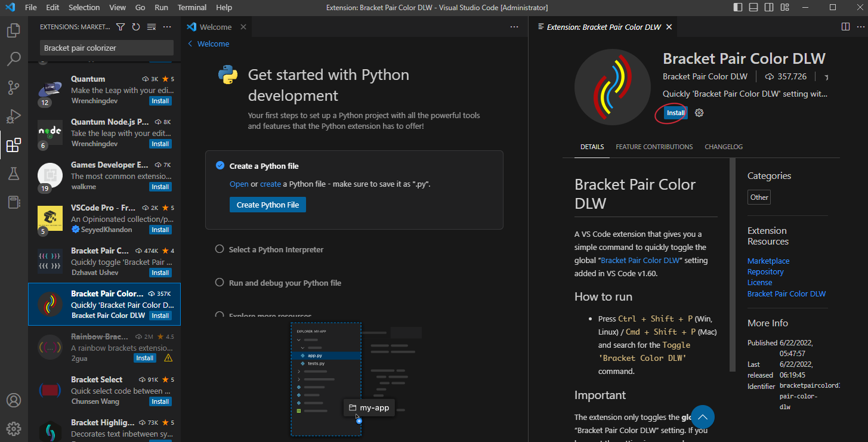
Task: Open the Manage gear in activity bar
Action: tap(13, 428)
